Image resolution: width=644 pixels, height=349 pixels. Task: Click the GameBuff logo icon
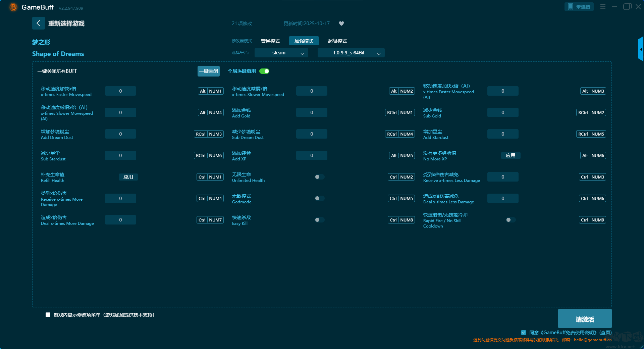point(13,7)
